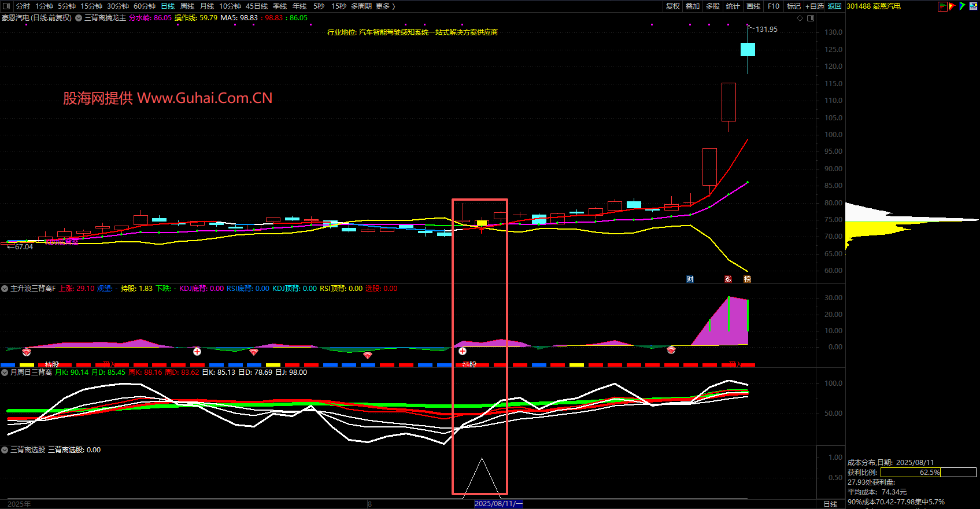Click the MA5: 98.83 value

pyautogui.click(x=239, y=18)
